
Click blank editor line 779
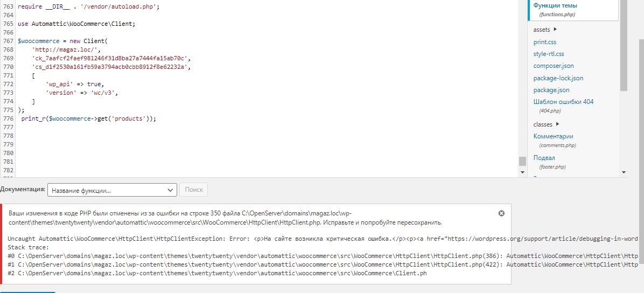click(x=267, y=144)
